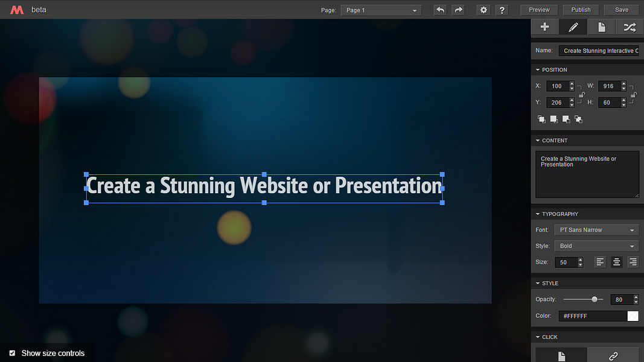Screen dimensions: 644x362
Task: Click the X position field
Action: (x=557, y=86)
